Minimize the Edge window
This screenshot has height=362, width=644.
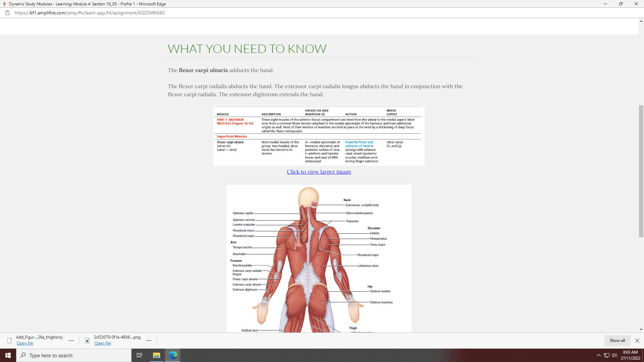(x=605, y=4)
